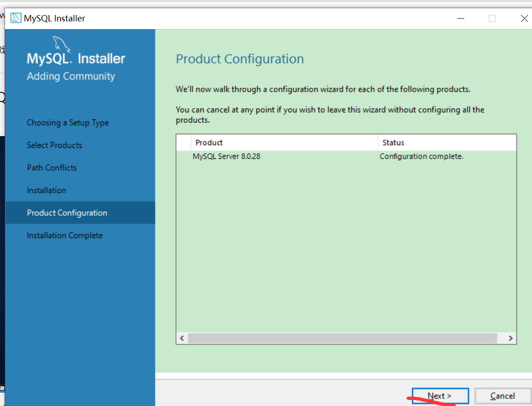Close the MySQL Installer window

(524, 18)
